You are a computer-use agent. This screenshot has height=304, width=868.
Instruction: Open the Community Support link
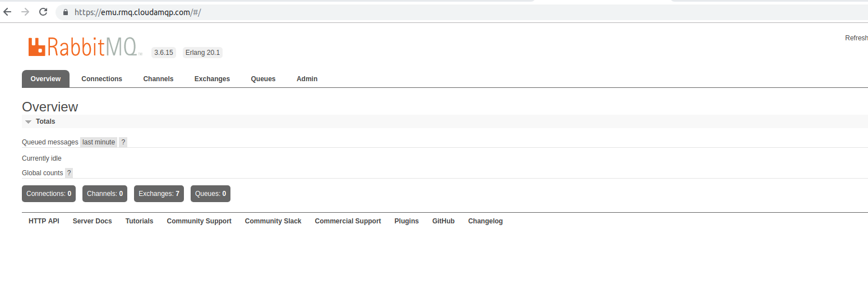click(199, 221)
